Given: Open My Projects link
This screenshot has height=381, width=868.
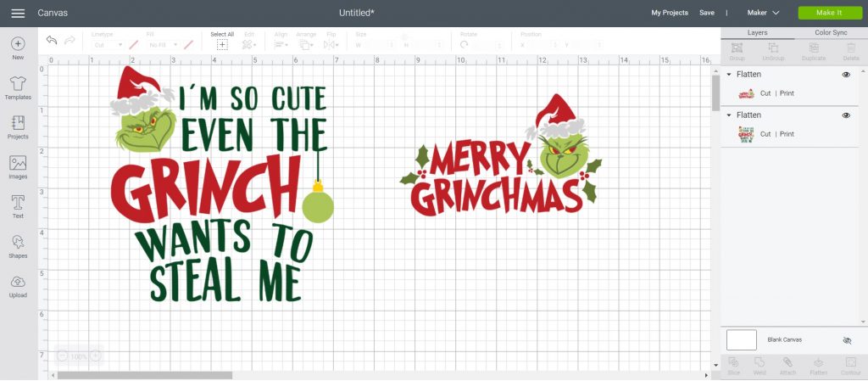Looking at the screenshot, I should 670,13.
